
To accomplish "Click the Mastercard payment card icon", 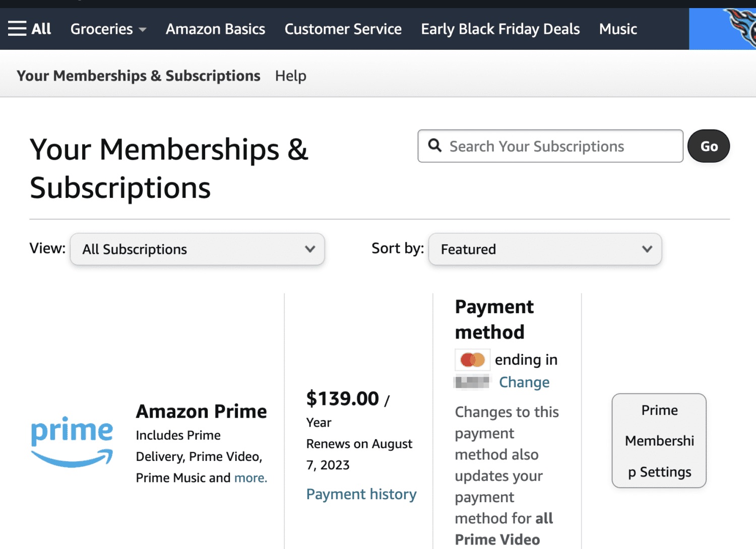I will coord(472,359).
